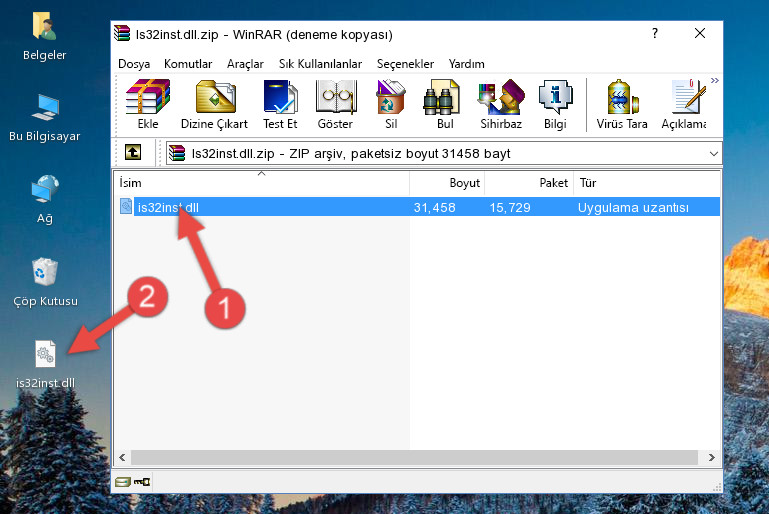Go up one folder level
The image size is (769, 514).
coord(133,153)
